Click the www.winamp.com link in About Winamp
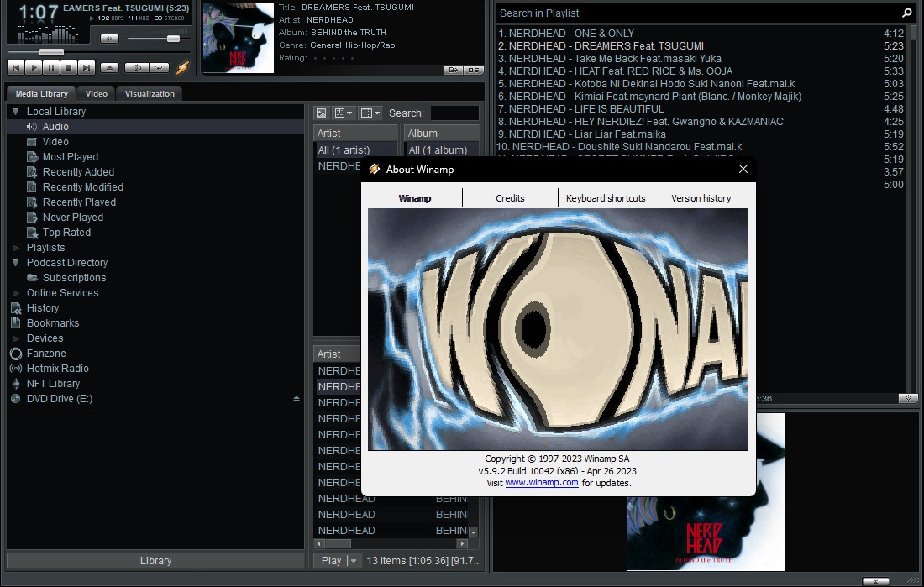Viewport: 924px width, 587px height. pyautogui.click(x=542, y=483)
